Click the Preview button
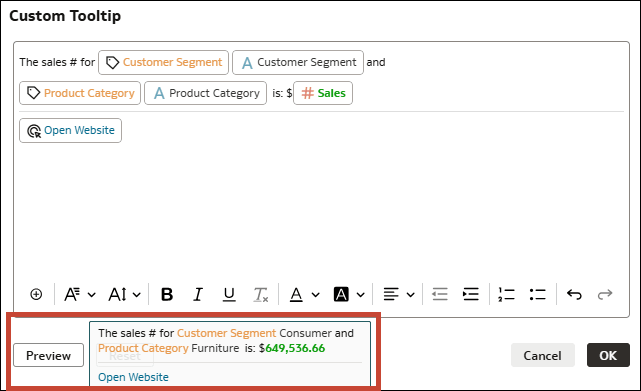The image size is (641, 391). pos(48,355)
